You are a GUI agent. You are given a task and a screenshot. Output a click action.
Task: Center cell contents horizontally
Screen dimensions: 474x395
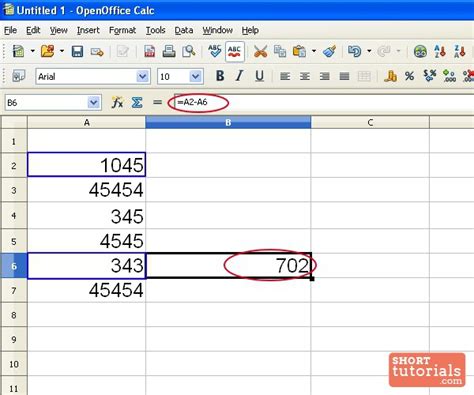click(x=305, y=77)
